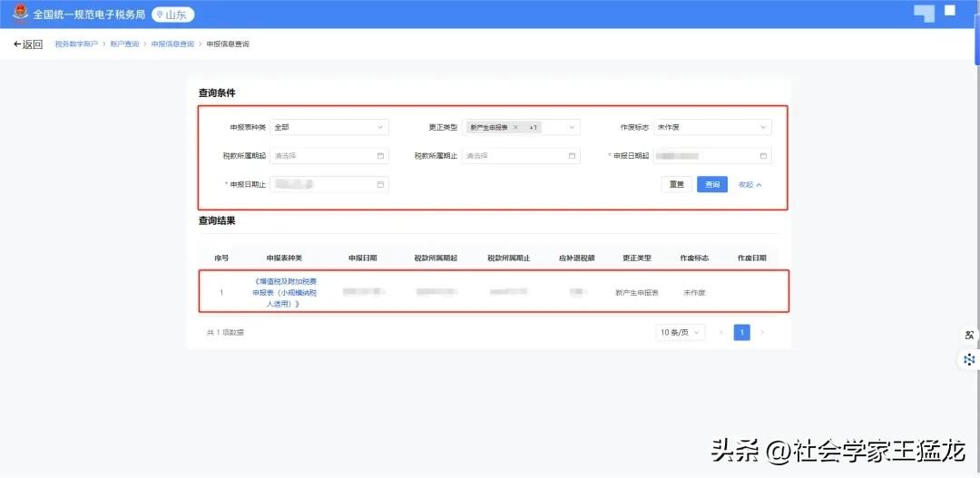Open calendar icon for 申报日期止
Image resolution: width=980 pixels, height=478 pixels.
coord(380,185)
